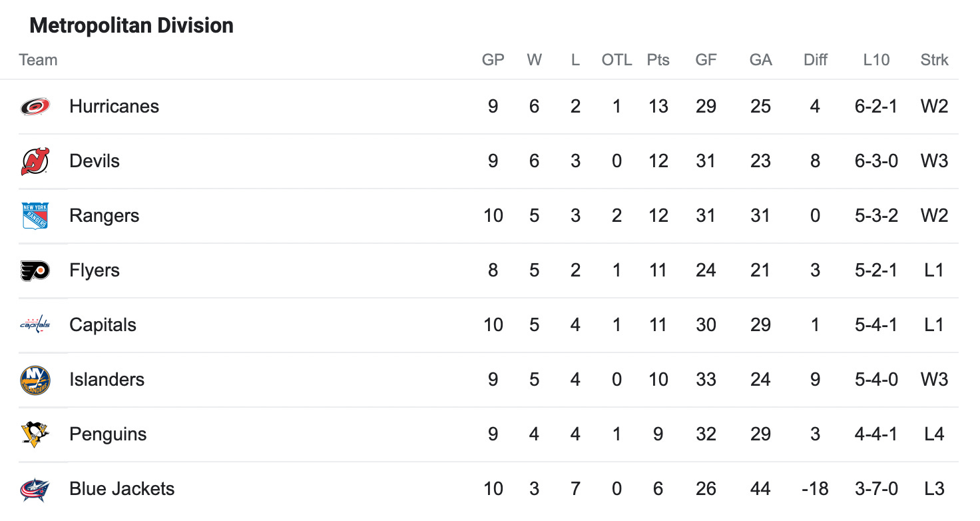The height and width of the screenshot is (521, 980).
Task: Click the Diff column header
Action: coord(815,60)
